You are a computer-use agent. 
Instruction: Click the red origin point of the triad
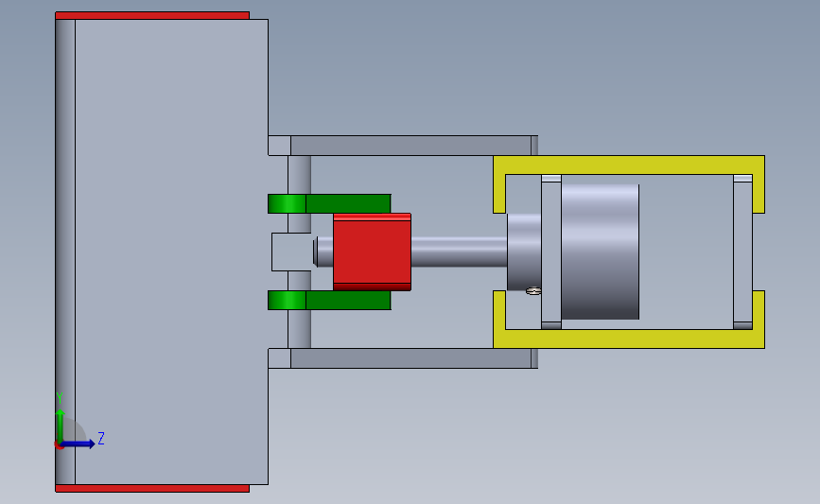pyautogui.click(x=59, y=445)
